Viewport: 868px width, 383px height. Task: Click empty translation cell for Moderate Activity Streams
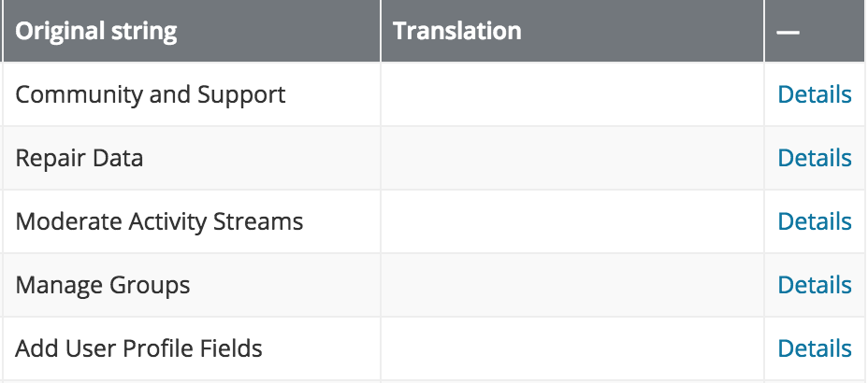tap(572, 221)
